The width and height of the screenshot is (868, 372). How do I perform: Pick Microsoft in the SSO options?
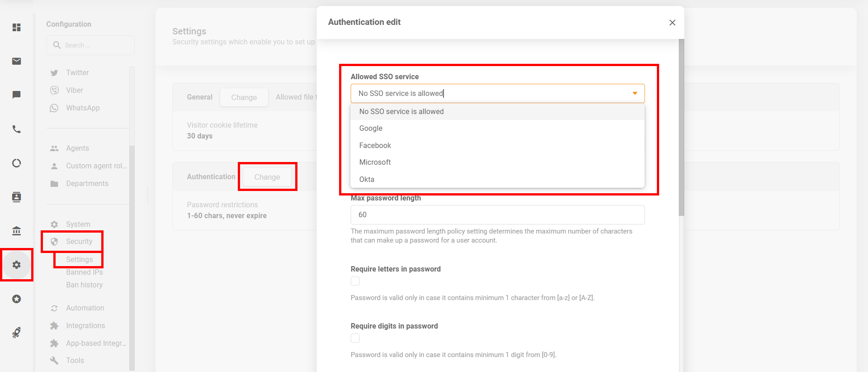[375, 162]
